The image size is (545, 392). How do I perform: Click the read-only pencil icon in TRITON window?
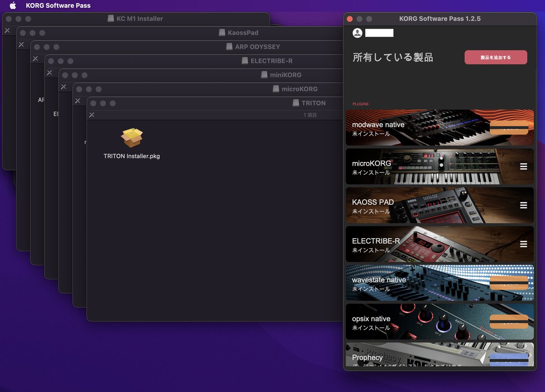click(x=92, y=115)
